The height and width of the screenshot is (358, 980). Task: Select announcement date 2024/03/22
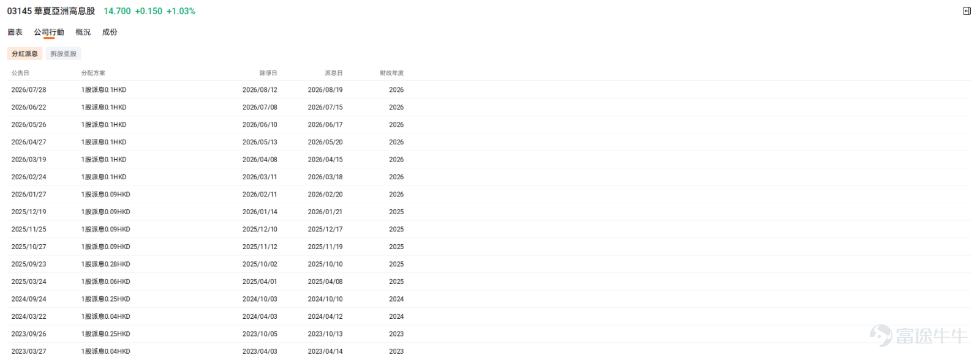[29, 316]
